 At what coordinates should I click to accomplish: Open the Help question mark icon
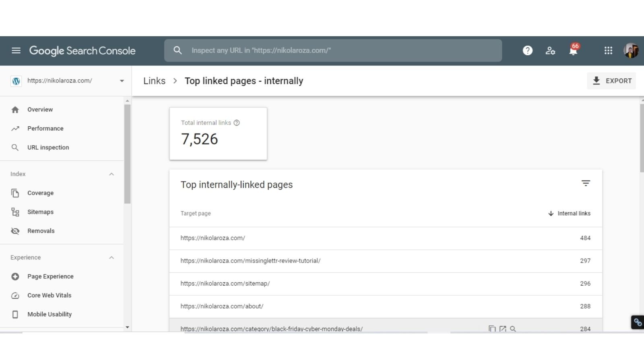tap(528, 50)
